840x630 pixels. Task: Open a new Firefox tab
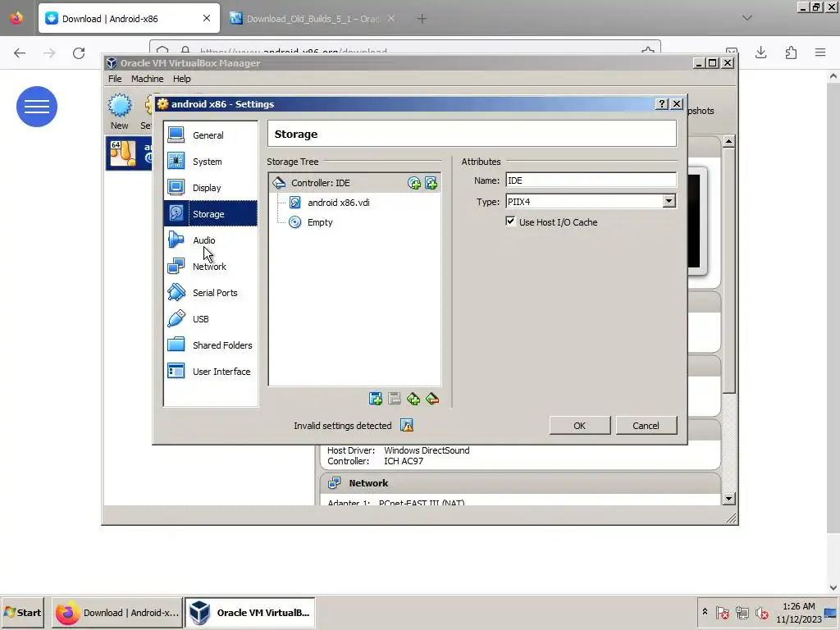click(x=422, y=19)
